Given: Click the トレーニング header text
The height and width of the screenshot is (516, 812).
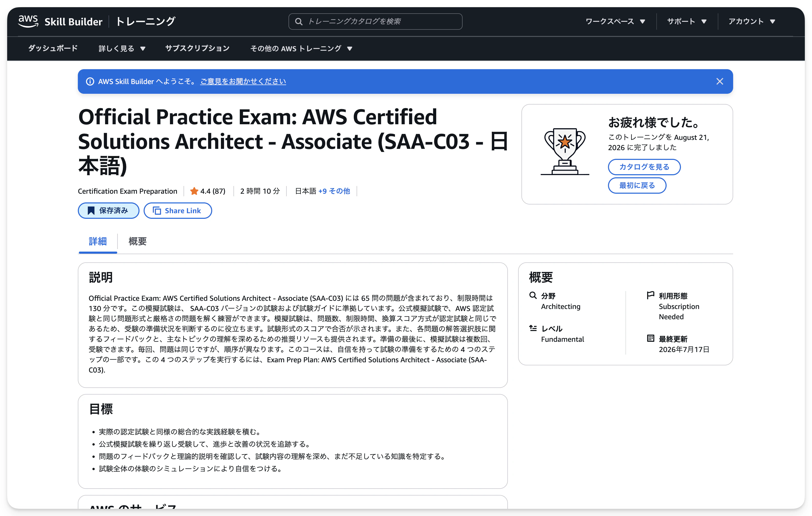Looking at the screenshot, I should (x=146, y=22).
